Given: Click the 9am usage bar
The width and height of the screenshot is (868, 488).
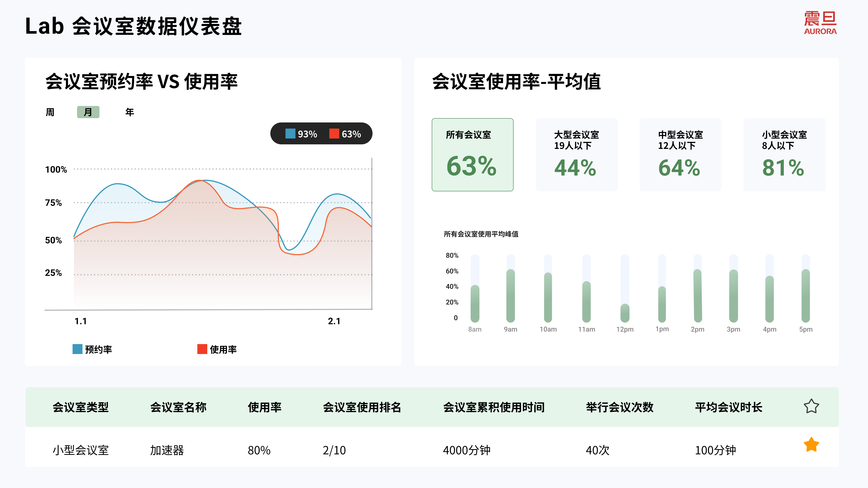Looking at the screenshot, I should [x=511, y=296].
